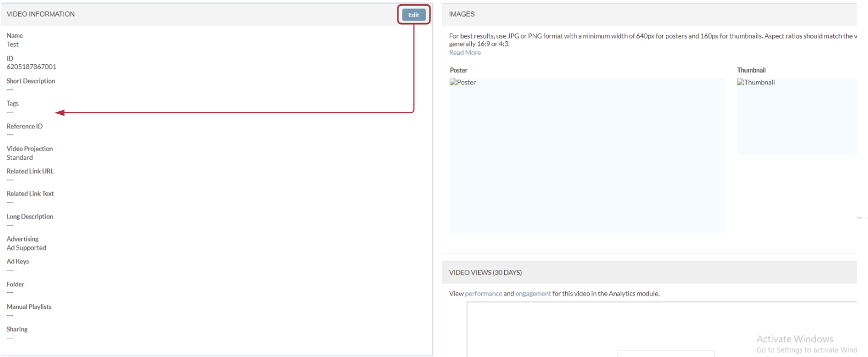Viewport: 868px width, 357px height.
Task: Open the engagement analytics link
Action: pos(533,294)
